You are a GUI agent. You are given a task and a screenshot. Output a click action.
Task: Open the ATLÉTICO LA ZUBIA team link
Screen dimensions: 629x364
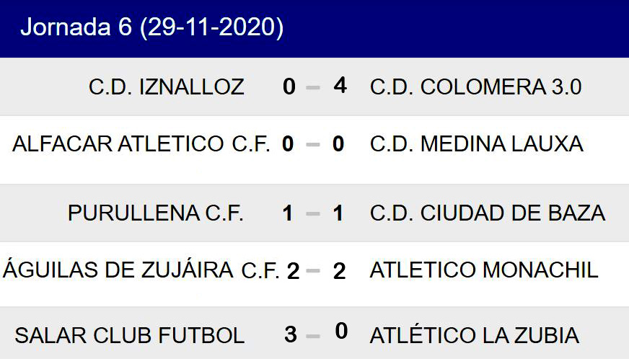point(475,335)
